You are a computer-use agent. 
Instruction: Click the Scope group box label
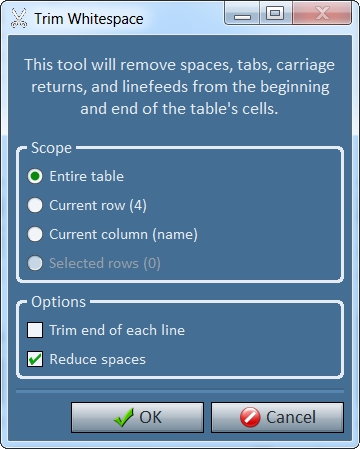(x=51, y=148)
